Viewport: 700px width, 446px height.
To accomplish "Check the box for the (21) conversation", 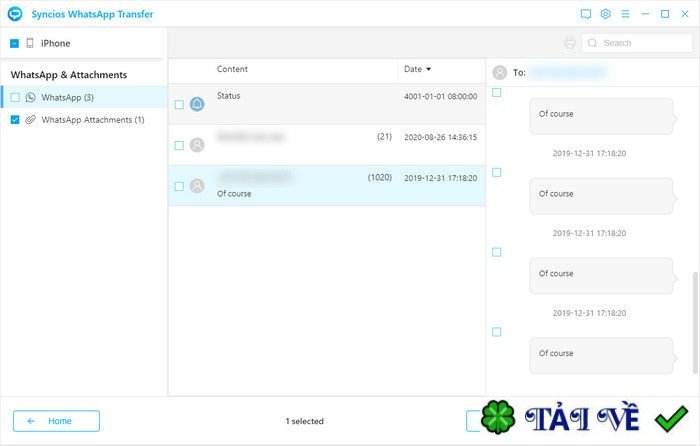I will click(x=179, y=146).
